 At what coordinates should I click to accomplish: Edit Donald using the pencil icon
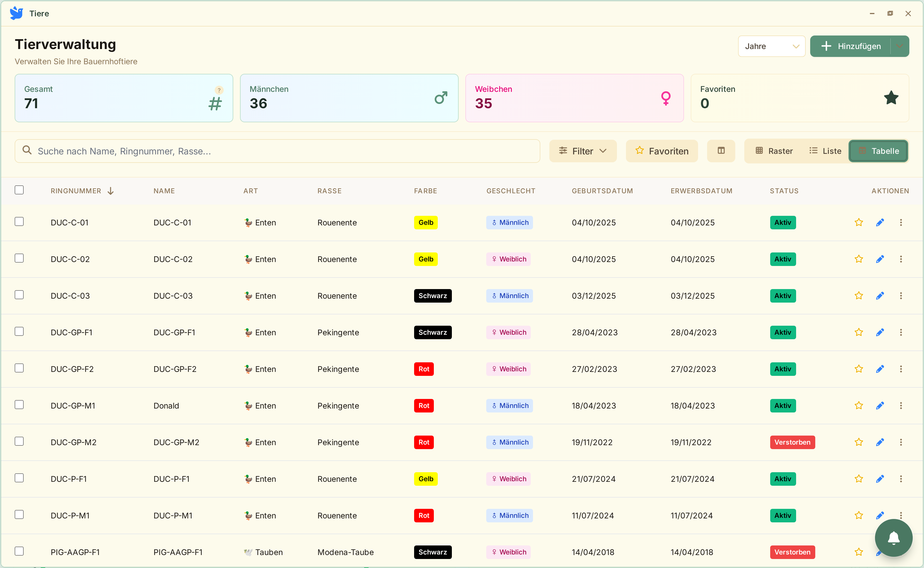coord(880,405)
